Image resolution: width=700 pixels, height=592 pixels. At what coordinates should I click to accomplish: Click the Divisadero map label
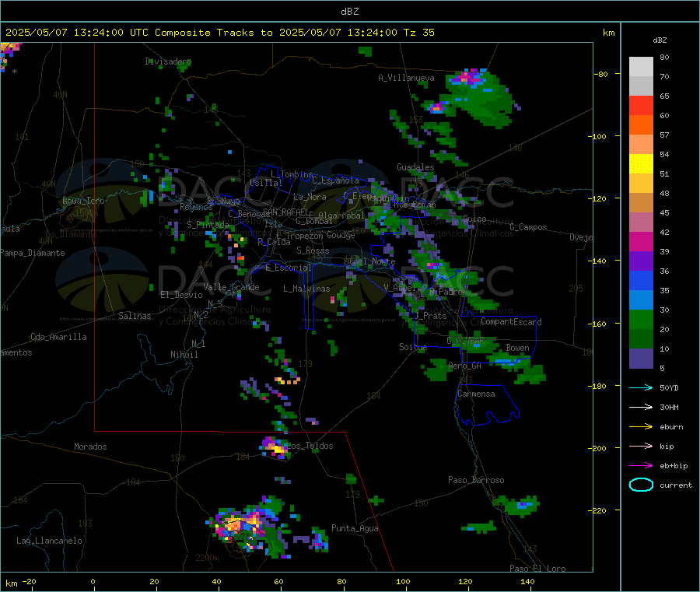pos(168,61)
